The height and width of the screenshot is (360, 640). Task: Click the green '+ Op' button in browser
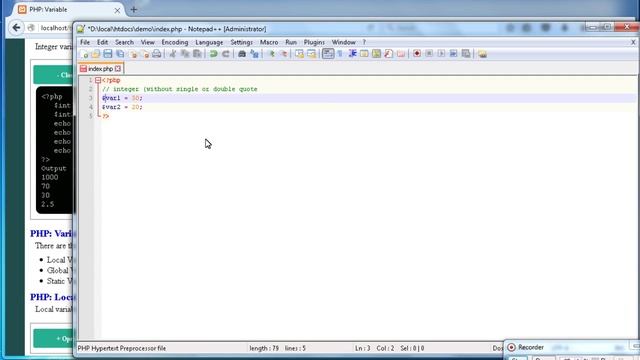point(54,339)
